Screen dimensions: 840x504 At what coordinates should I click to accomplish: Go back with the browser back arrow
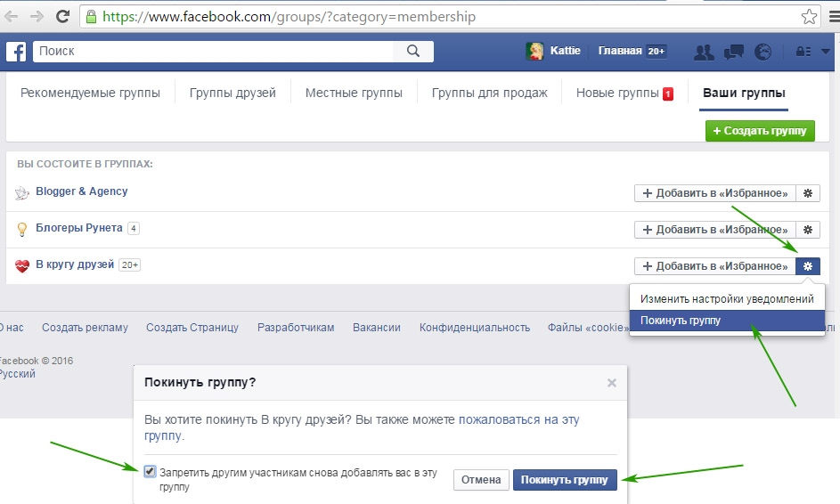coord(11,17)
